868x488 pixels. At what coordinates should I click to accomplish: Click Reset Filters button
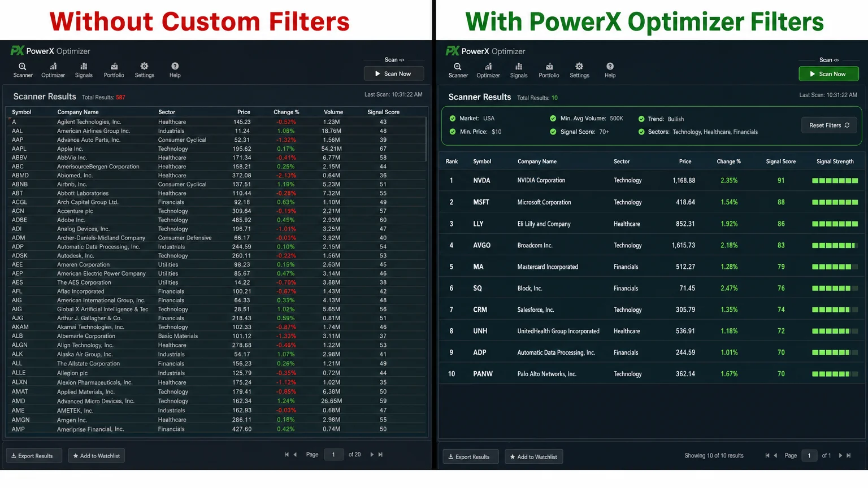(x=829, y=125)
